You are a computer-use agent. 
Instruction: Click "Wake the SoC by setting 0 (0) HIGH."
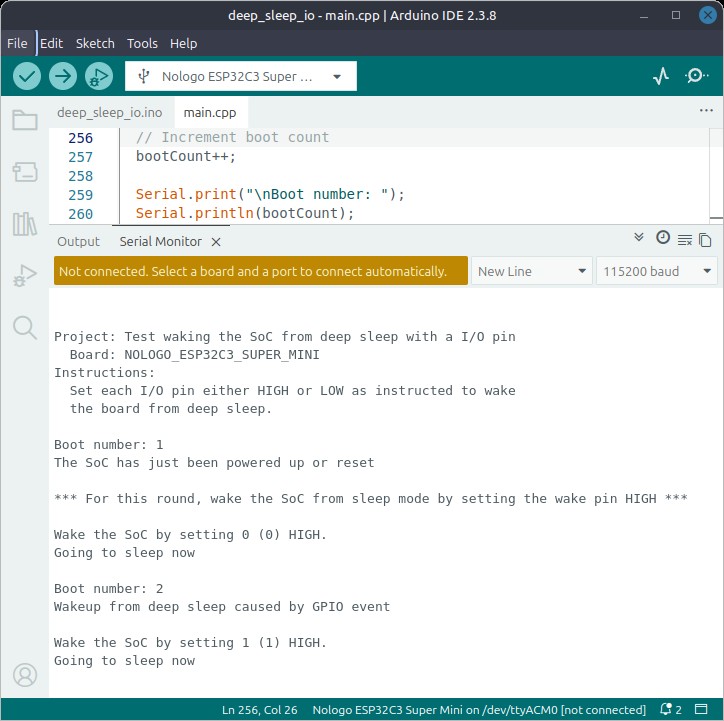click(x=190, y=535)
